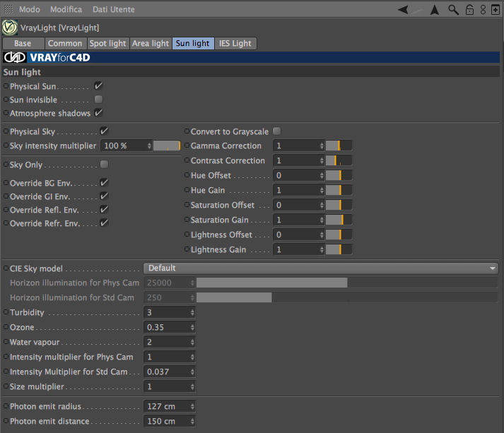Click the grip dots icon beside Modo
Screen dimensions: 504x433
pos(8,9)
